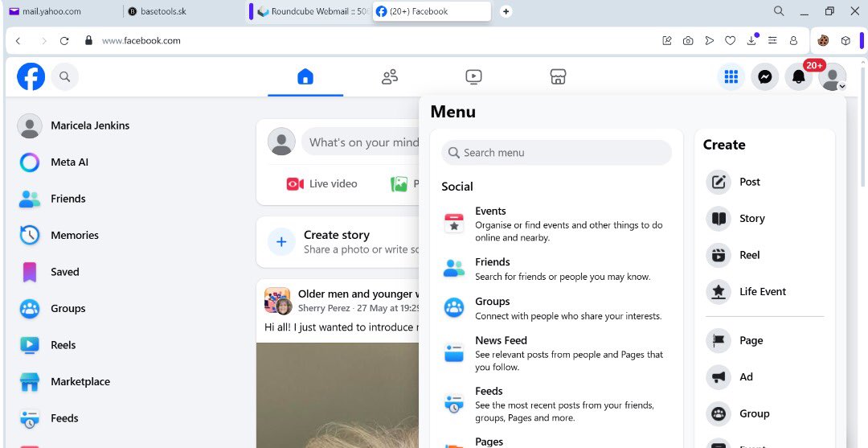This screenshot has height=448, width=868.
Task: Open a new browser tab
Action: coord(506,11)
